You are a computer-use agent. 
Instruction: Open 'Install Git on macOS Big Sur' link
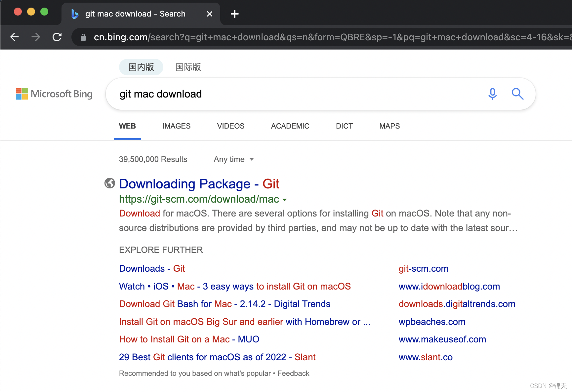[x=245, y=322]
